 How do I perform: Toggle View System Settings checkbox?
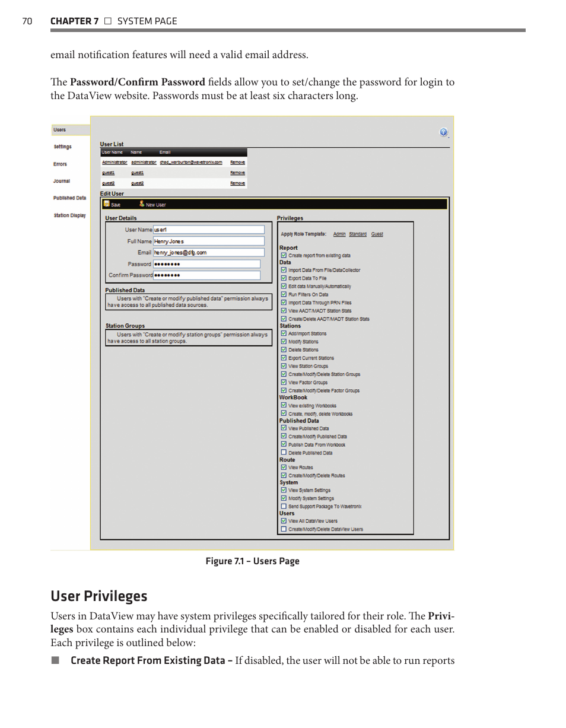(284, 490)
